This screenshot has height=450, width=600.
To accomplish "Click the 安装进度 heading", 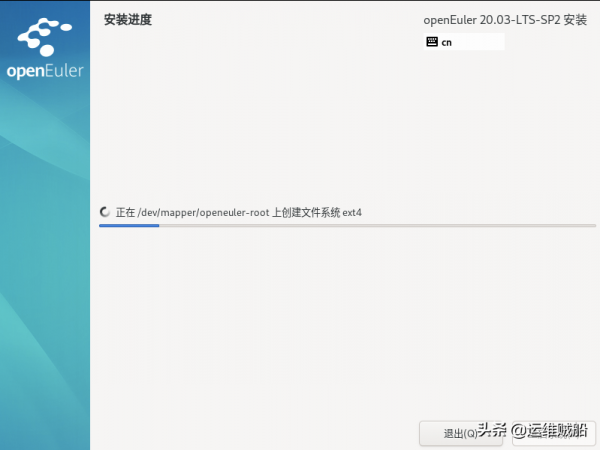I will (x=128, y=20).
